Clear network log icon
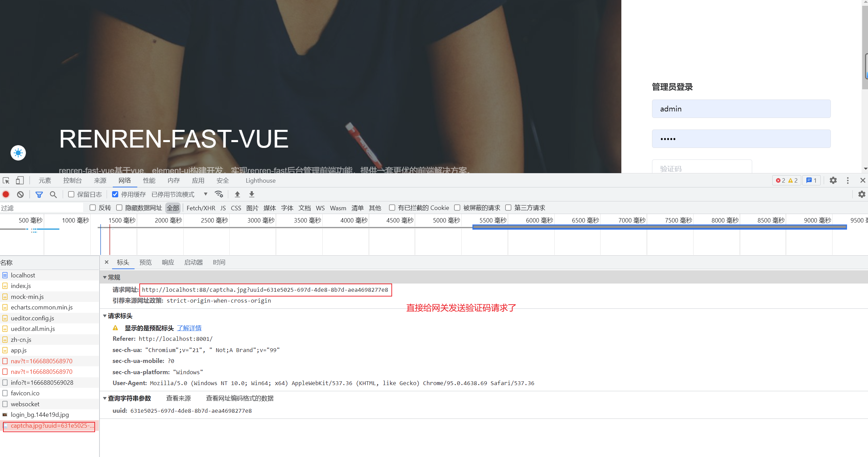 (x=20, y=194)
